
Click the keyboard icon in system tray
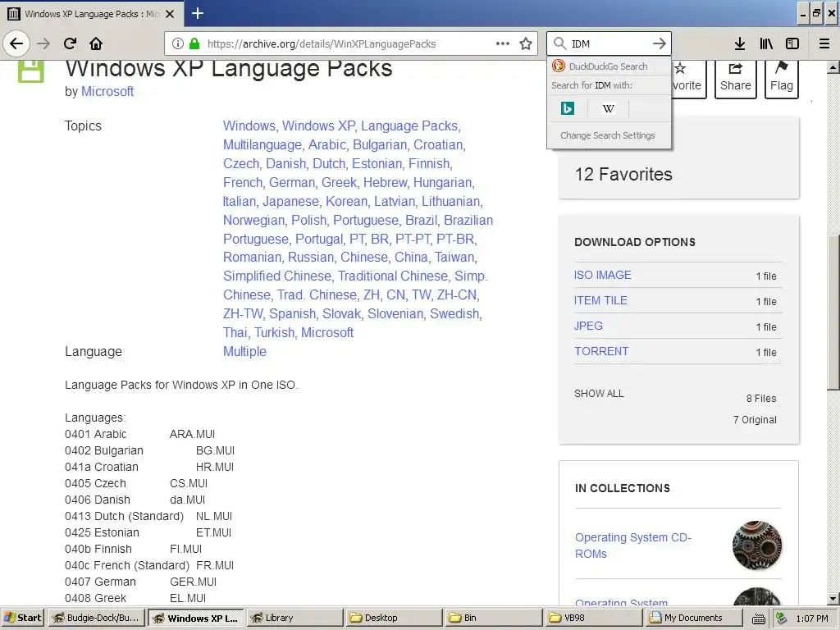[x=759, y=619]
